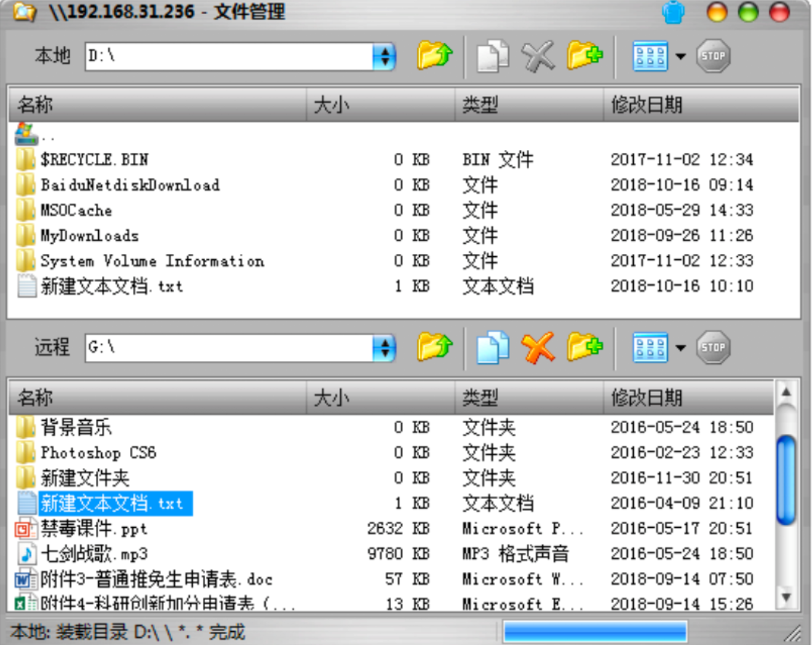Click the file manager title icon
This screenshot has width=812, height=645.
tap(25, 12)
